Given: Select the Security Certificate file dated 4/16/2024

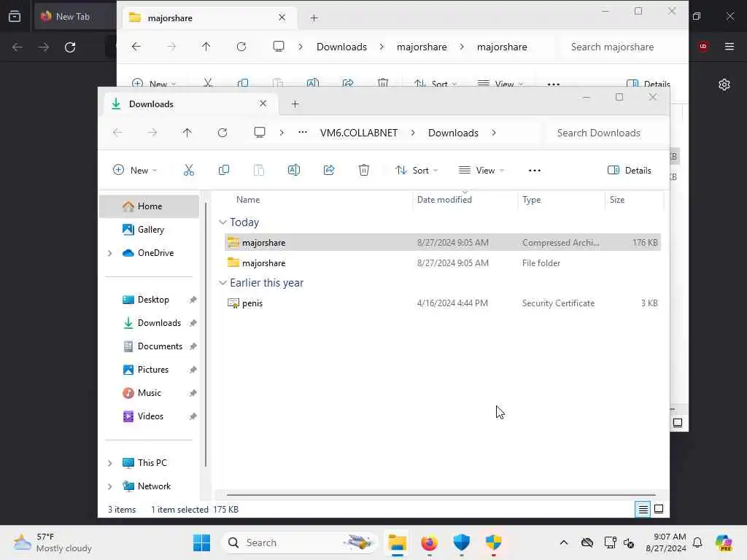Looking at the screenshot, I should point(443,303).
